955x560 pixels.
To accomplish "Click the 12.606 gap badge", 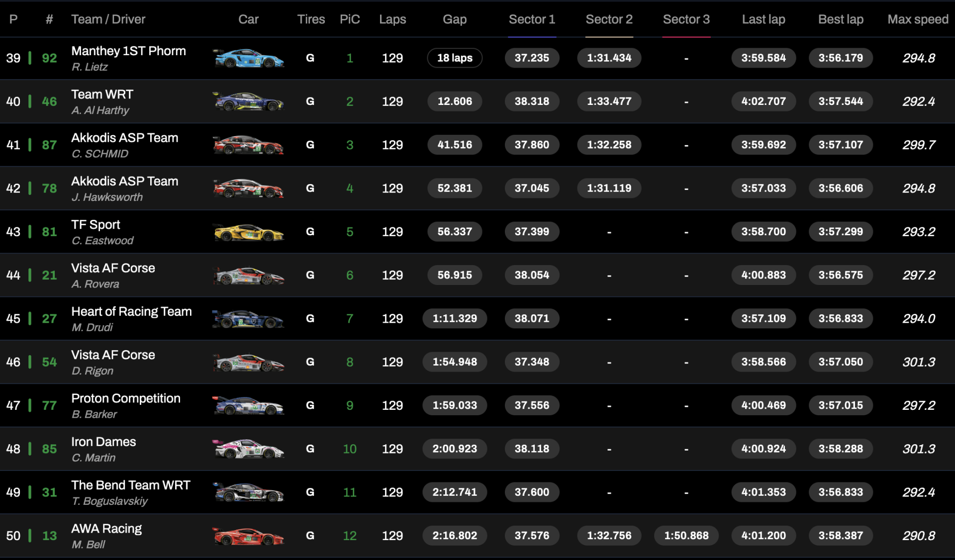I will [x=455, y=101].
